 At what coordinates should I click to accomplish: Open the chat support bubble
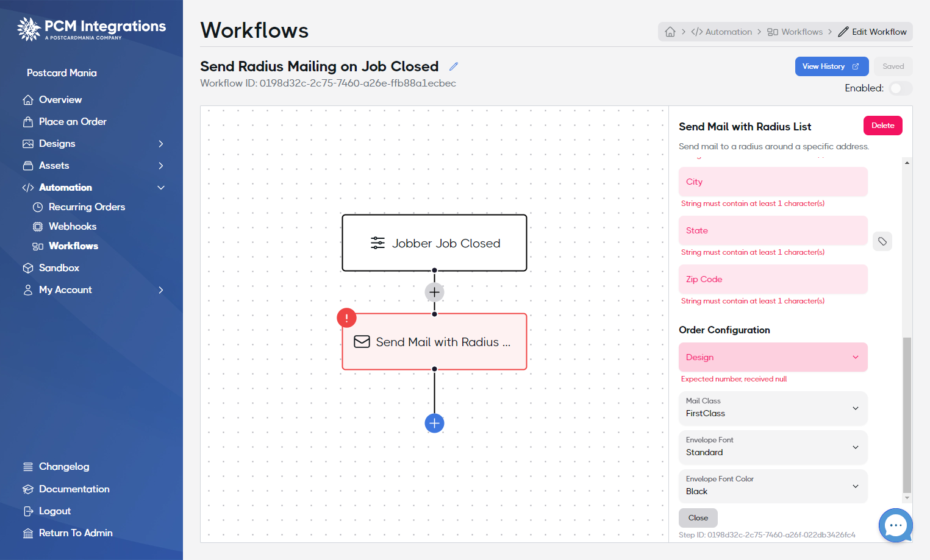pyautogui.click(x=895, y=525)
